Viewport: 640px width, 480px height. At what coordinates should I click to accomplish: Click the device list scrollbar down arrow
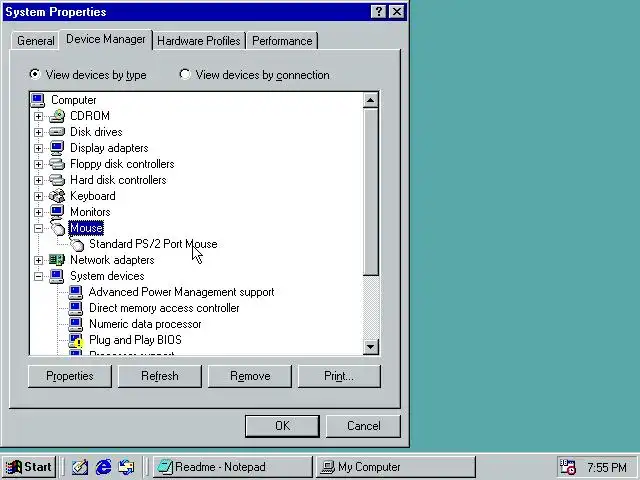click(371, 347)
